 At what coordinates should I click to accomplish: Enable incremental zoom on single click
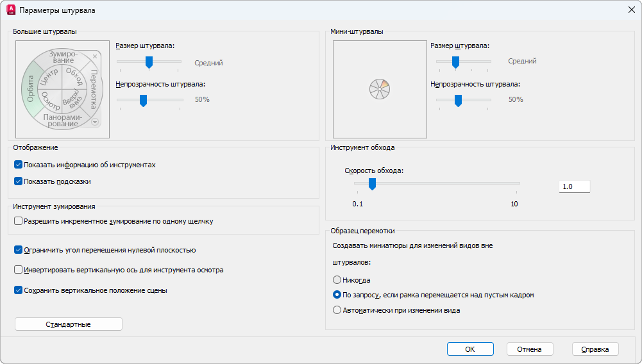pyautogui.click(x=18, y=221)
